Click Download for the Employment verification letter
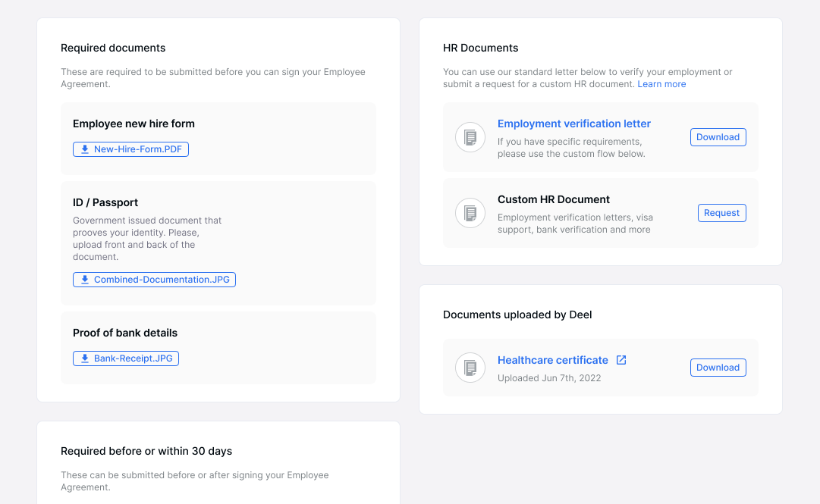Screen dimensions: 820x504 tap(718, 137)
